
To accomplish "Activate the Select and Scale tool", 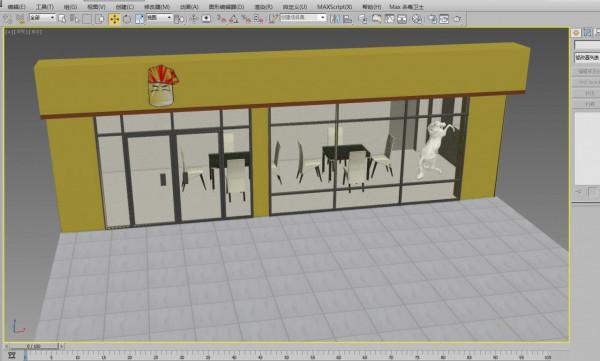I will (x=139, y=19).
